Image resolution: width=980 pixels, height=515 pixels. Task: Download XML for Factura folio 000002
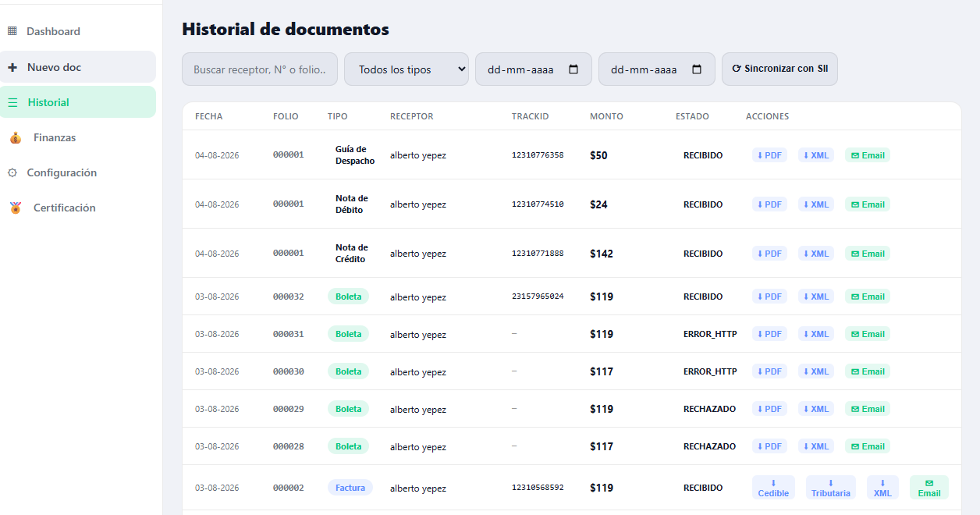(882, 488)
